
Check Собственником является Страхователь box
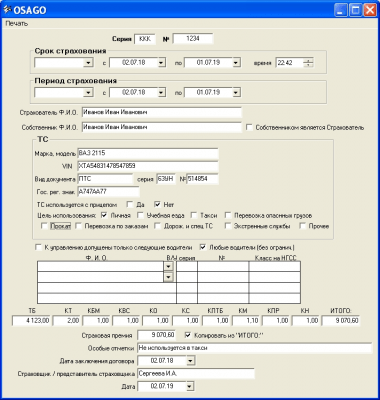pyautogui.click(x=249, y=128)
